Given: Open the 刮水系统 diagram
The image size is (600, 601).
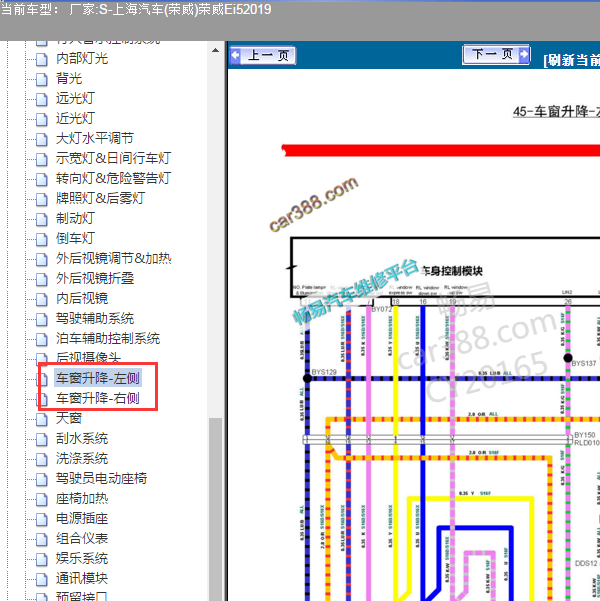Looking at the screenshot, I should click(x=82, y=438).
